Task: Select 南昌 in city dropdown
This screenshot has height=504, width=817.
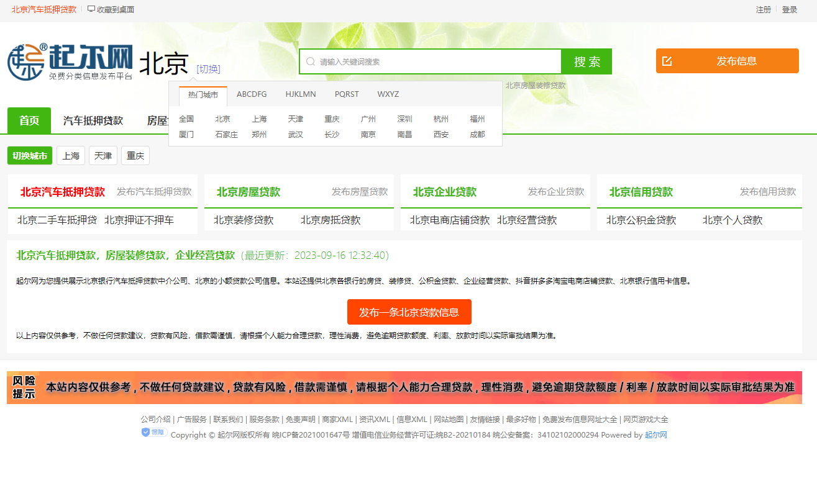Action: [x=404, y=134]
